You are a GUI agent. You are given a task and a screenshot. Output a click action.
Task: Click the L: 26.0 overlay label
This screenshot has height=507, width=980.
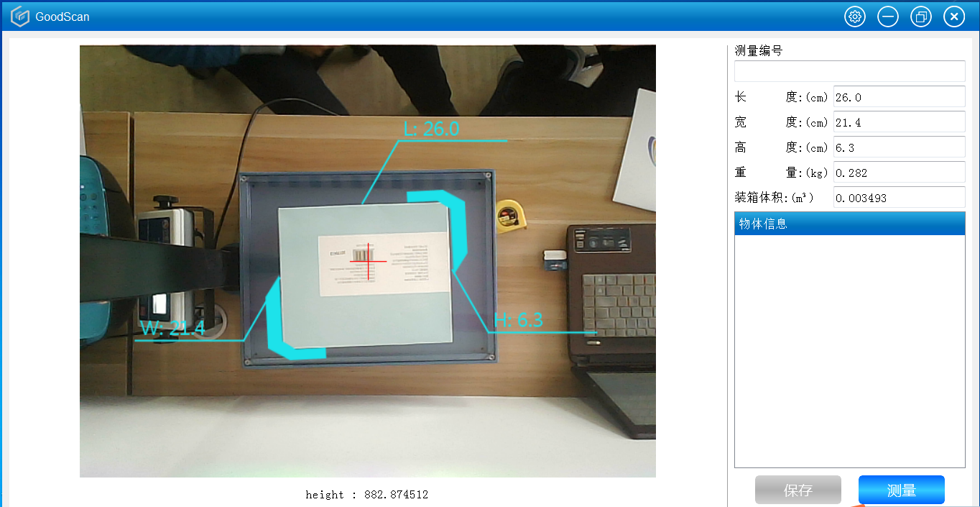pos(431,129)
